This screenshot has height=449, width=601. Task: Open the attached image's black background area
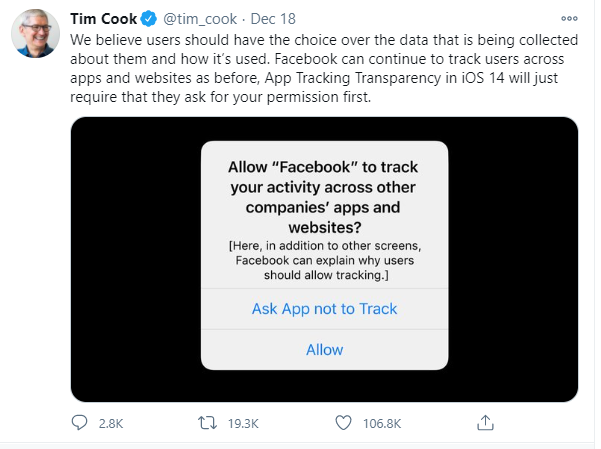(134, 259)
